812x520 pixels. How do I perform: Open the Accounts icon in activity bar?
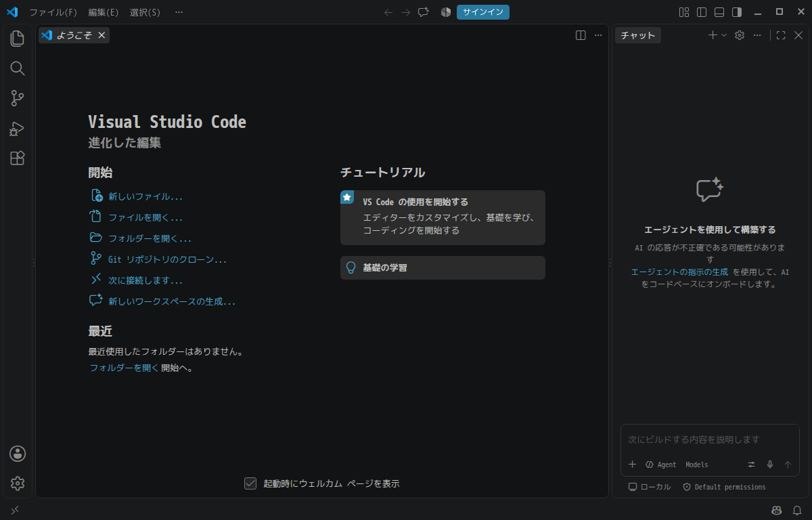(x=18, y=453)
